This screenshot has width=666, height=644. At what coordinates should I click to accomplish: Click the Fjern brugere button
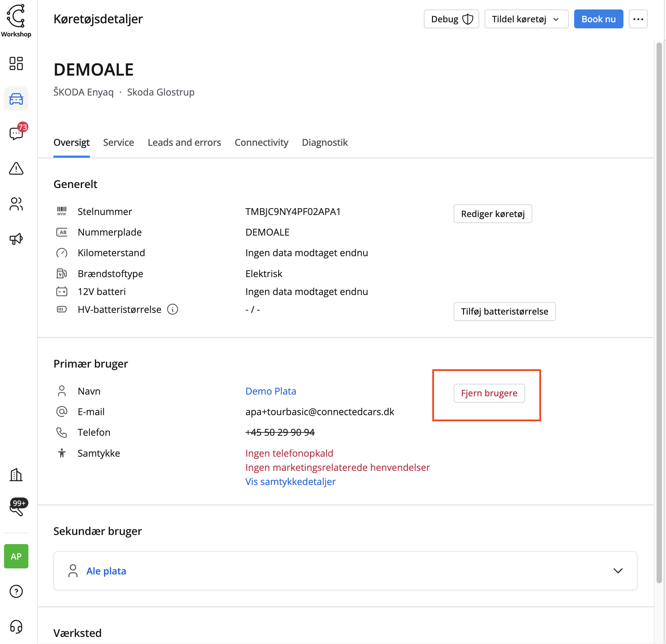(489, 393)
